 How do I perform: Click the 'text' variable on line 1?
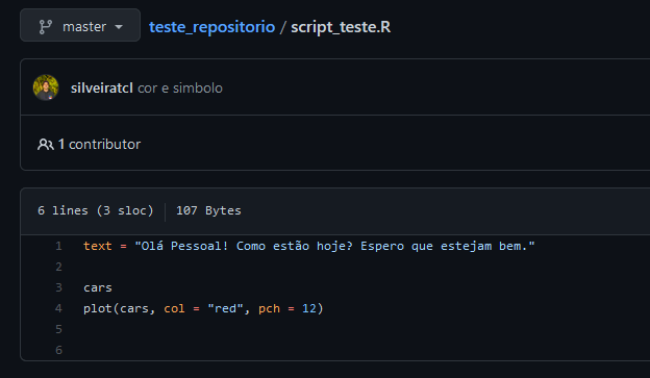click(x=98, y=246)
